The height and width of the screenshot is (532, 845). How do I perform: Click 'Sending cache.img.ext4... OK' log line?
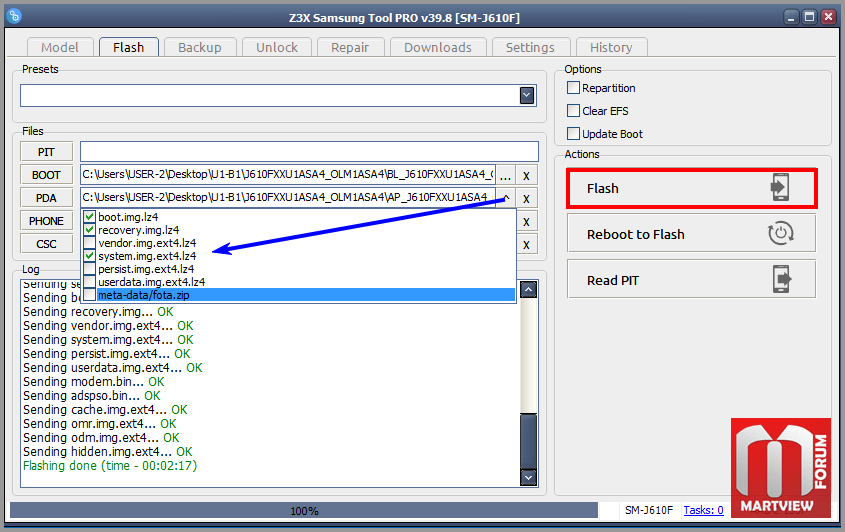pyautogui.click(x=105, y=410)
